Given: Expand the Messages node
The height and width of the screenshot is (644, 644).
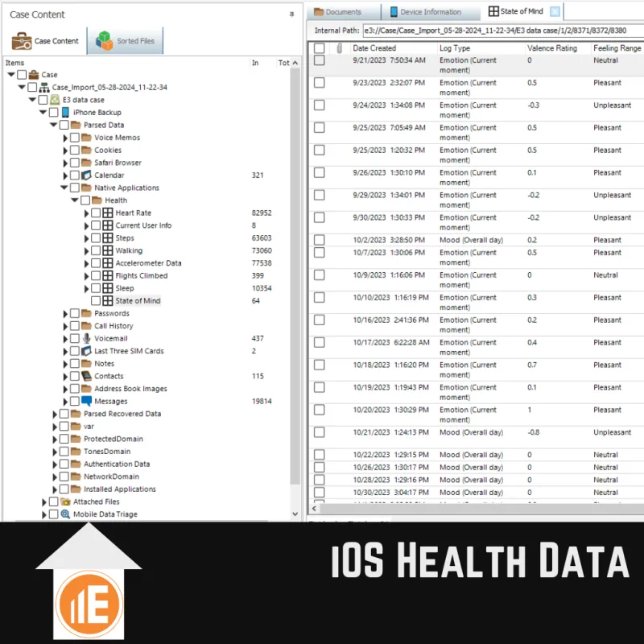Looking at the screenshot, I should click(x=65, y=402).
